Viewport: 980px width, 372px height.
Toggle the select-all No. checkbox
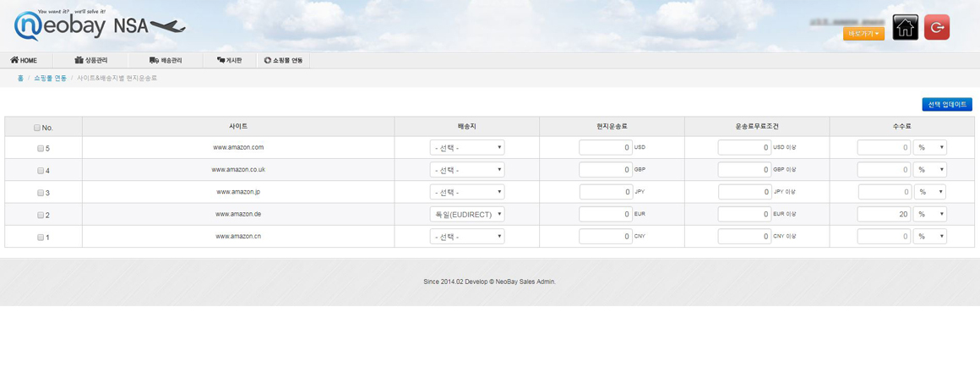pyautogui.click(x=37, y=127)
